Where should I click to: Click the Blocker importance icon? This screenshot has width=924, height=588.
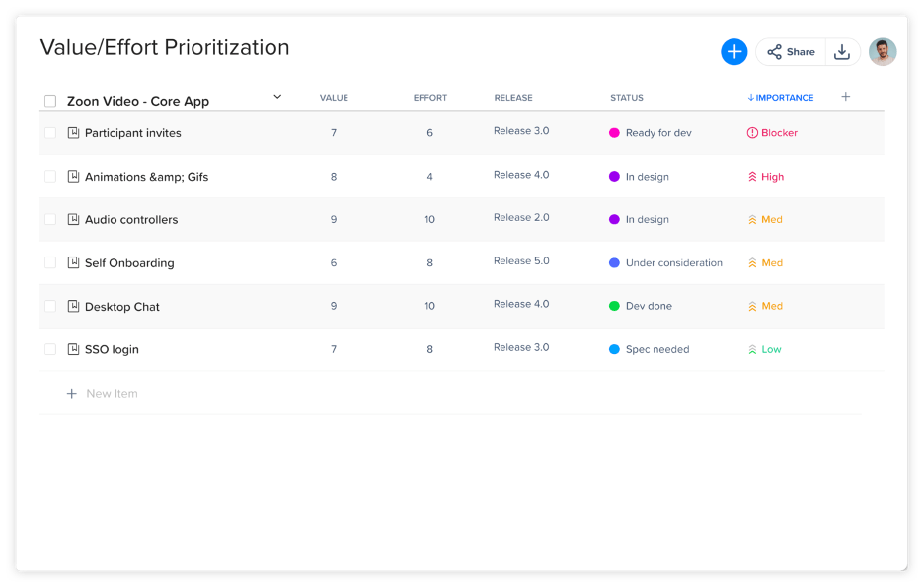(752, 133)
